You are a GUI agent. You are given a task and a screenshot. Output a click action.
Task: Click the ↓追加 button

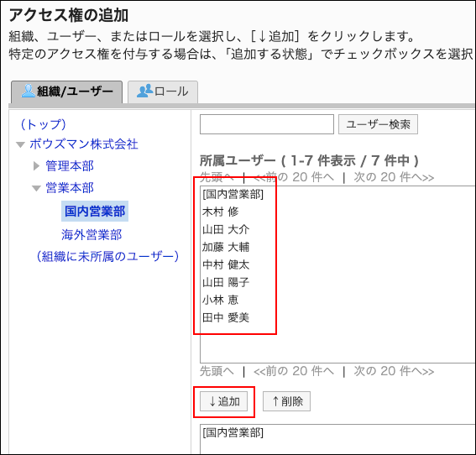pos(224,401)
